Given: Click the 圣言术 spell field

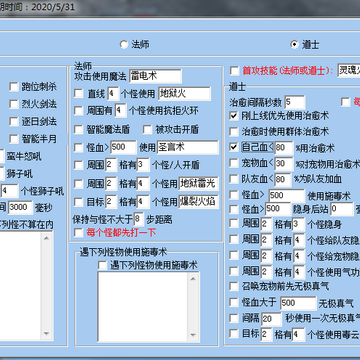Looking at the screenshot, I should pyautogui.click(x=188, y=147).
